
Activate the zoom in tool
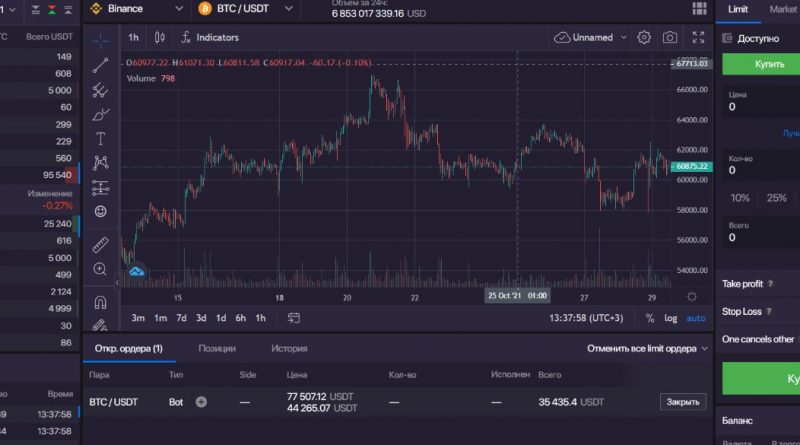tap(100, 269)
